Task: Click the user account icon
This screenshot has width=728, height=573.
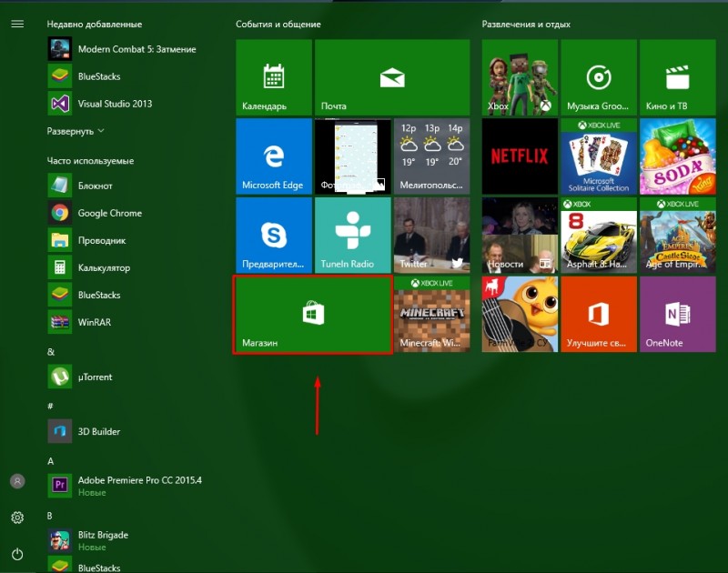Action: [17, 481]
